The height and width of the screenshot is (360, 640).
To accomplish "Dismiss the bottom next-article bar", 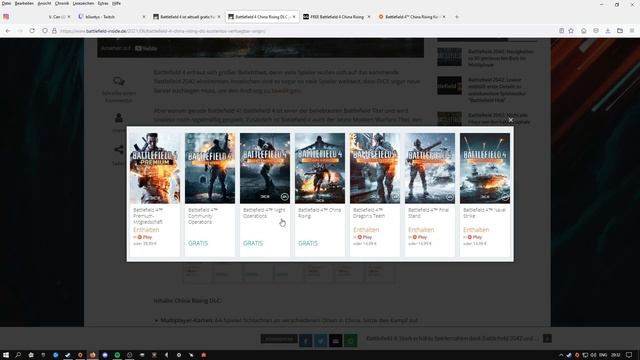I will [x=547, y=338].
